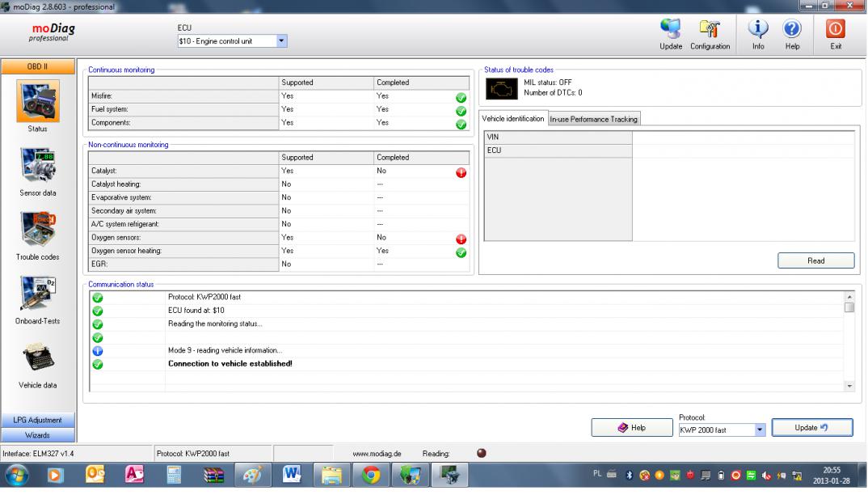
Task: Open the LPG Adjustment sidebar section
Action: coord(38,420)
